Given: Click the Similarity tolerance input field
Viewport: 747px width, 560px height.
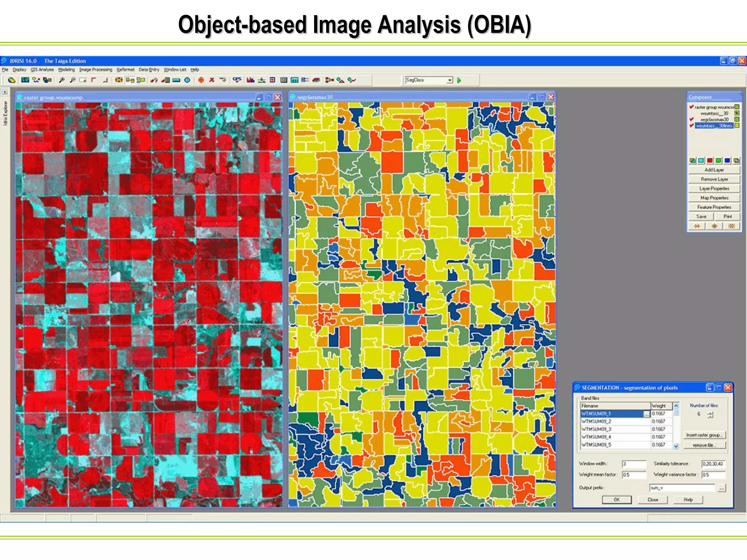Looking at the screenshot, I should point(713,464).
